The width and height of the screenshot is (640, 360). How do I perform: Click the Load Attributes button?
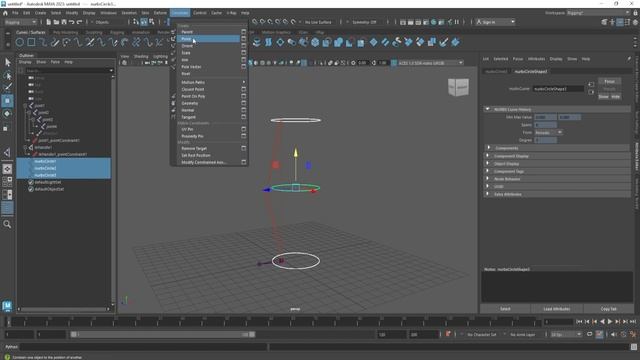click(x=556, y=309)
